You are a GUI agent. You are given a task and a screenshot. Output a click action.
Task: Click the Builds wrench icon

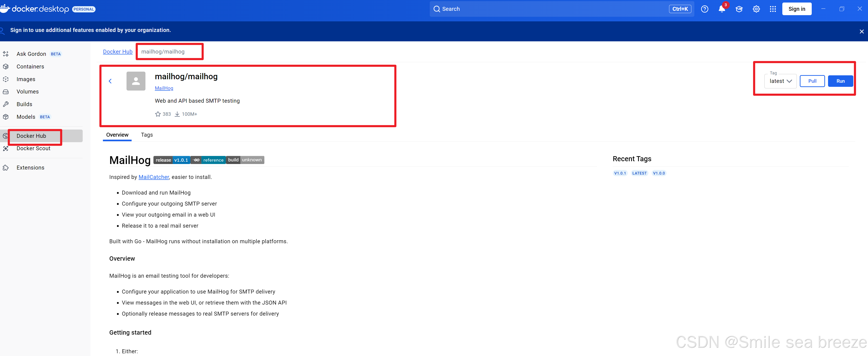click(6, 105)
